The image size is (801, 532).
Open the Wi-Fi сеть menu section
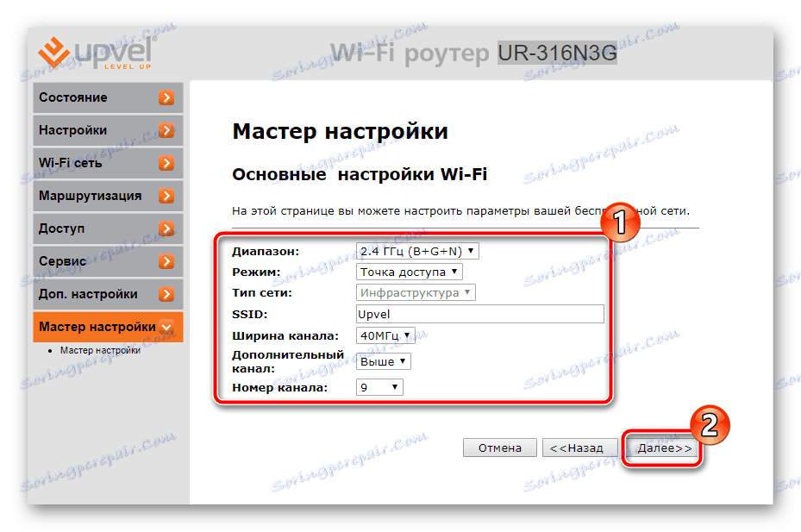(108, 163)
